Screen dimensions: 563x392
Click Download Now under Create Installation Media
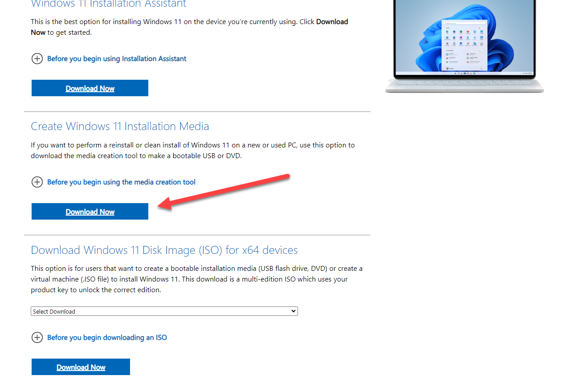(90, 212)
